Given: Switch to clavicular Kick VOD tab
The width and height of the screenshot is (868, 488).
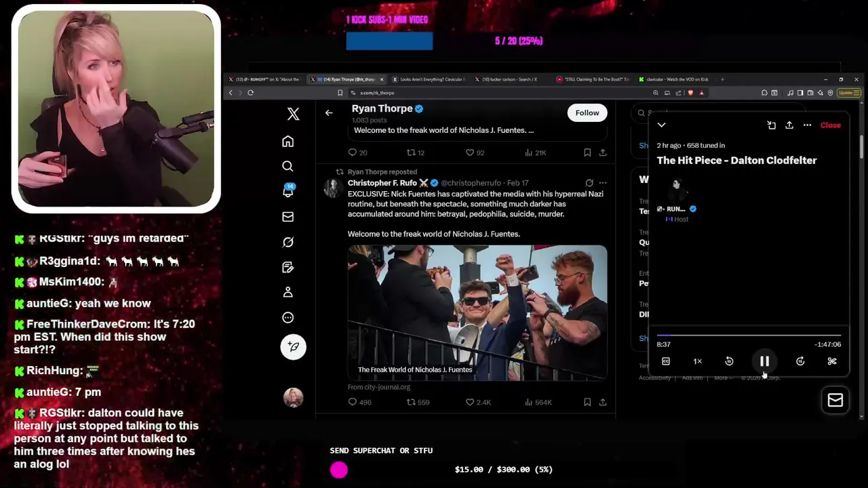Looking at the screenshot, I should (x=676, y=79).
